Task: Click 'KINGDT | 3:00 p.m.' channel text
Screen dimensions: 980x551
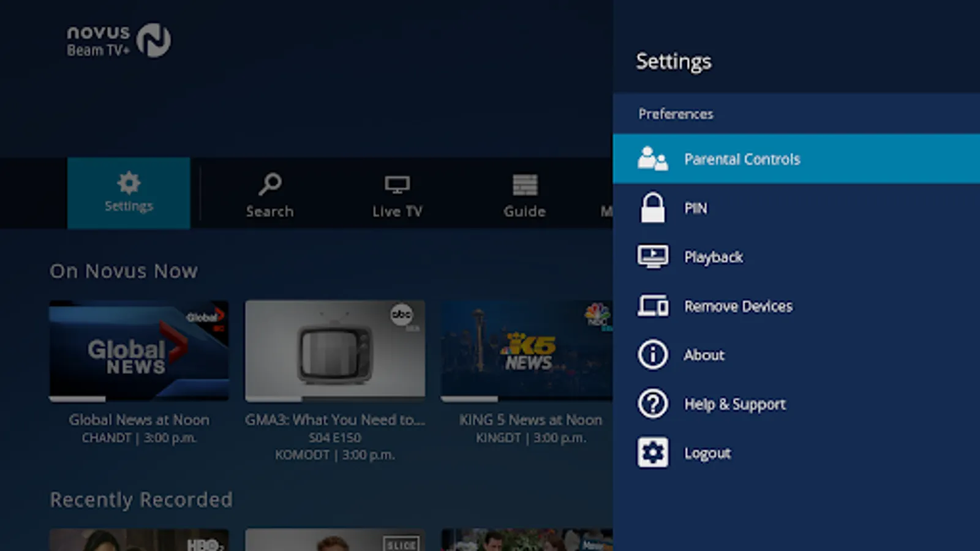Action: pos(530,438)
